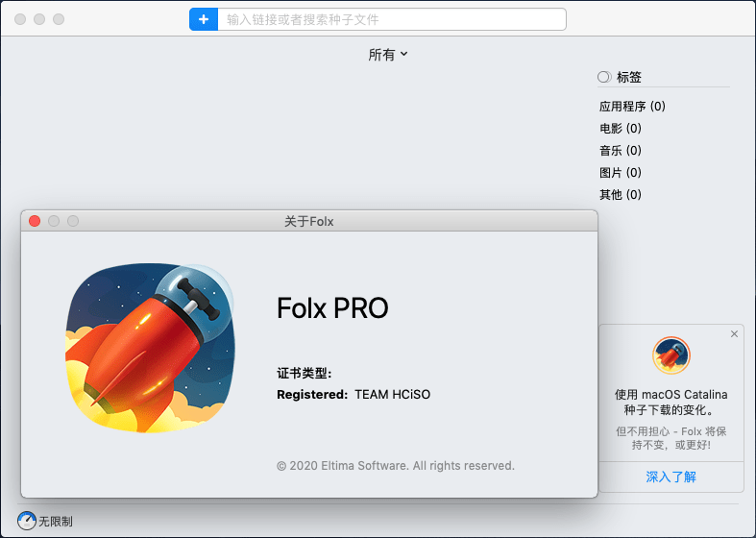Select the 应用程序 (0) tag
This screenshot has height=538, width=756.
[632, 106]
